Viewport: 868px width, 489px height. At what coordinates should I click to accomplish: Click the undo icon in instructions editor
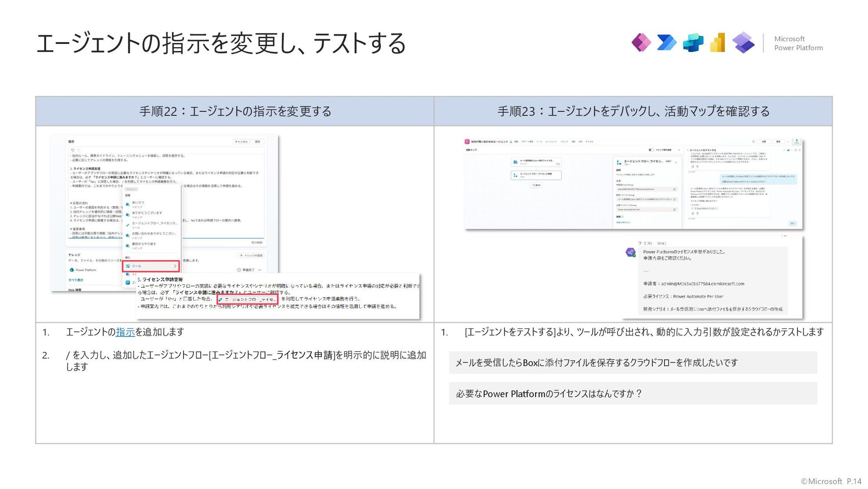point(72,150)
